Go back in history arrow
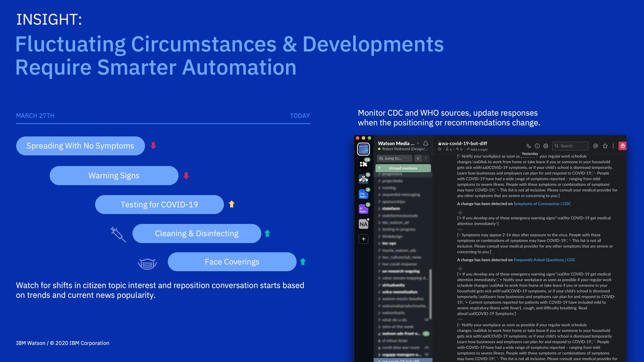 click(x=418, y=158)
